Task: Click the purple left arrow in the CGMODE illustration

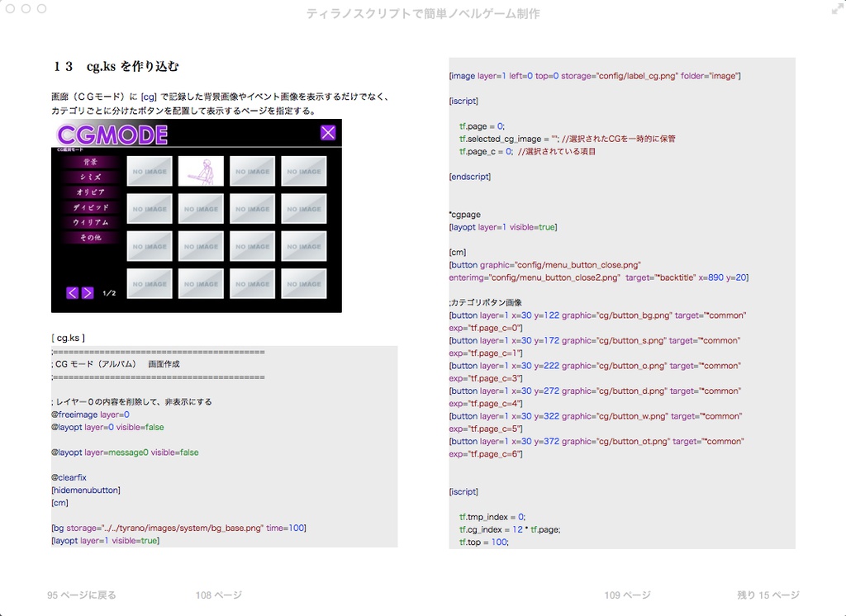Action: (x=73, y=293)
